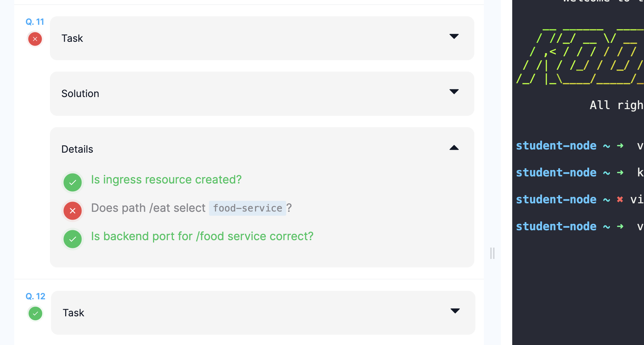Click the Details section header label
This screenshot has height=345, width=644.
tap(77, 149)
